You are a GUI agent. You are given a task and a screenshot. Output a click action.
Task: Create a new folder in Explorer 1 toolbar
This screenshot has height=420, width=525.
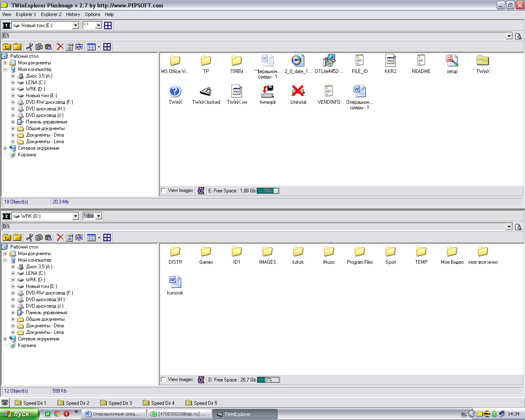[17, 47]
